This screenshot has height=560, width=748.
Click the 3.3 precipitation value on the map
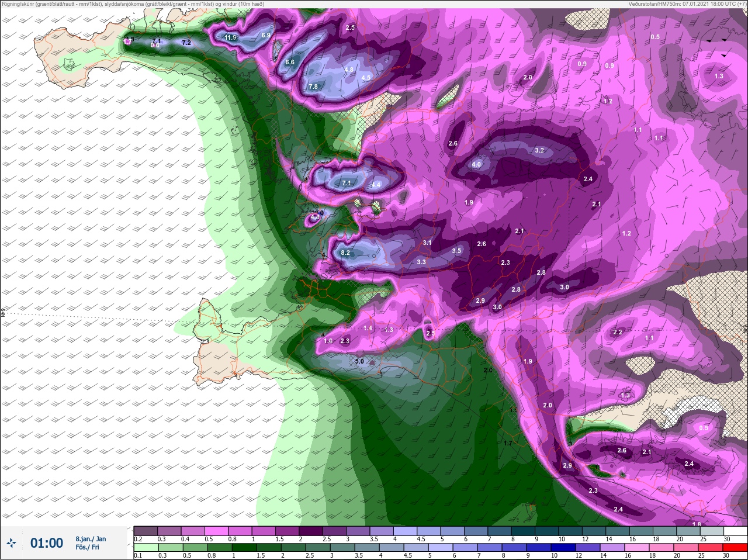coord(421,262)
